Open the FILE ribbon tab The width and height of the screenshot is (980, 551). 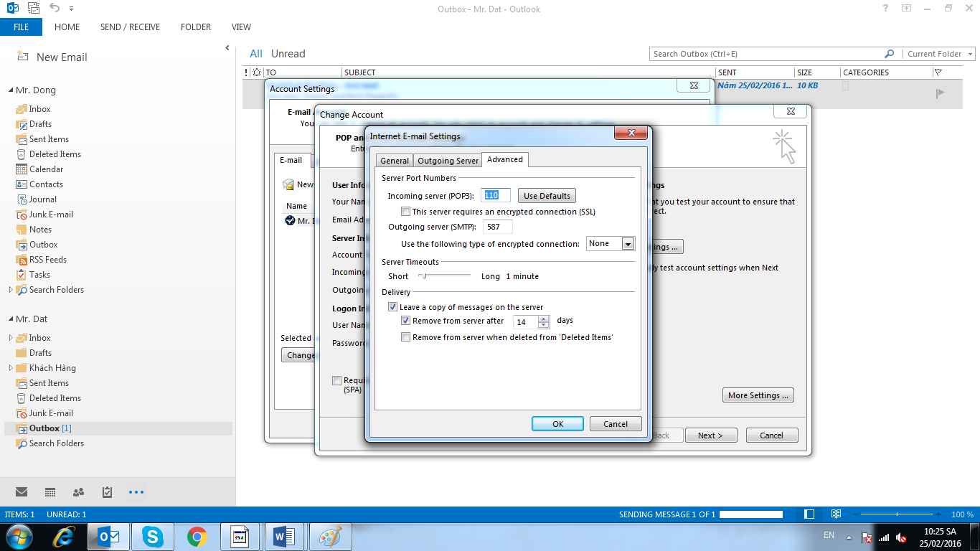[21, 27]
